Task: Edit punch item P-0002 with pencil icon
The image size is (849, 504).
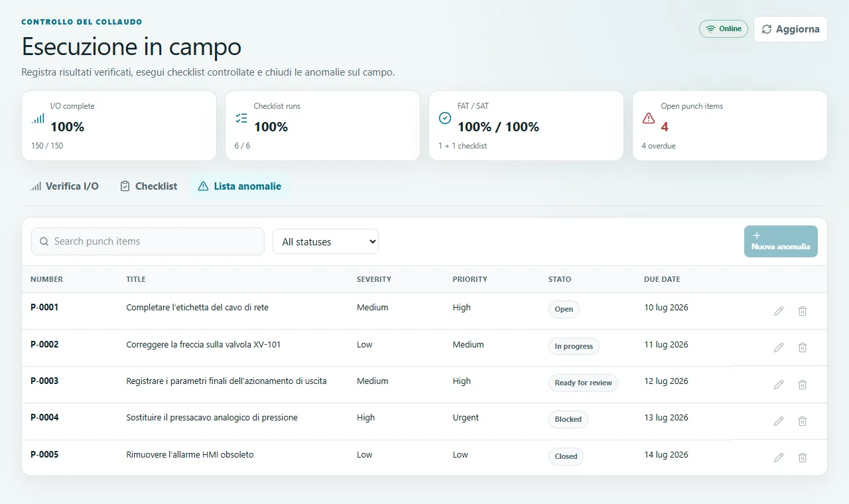Action: click(x=779, y=347)
